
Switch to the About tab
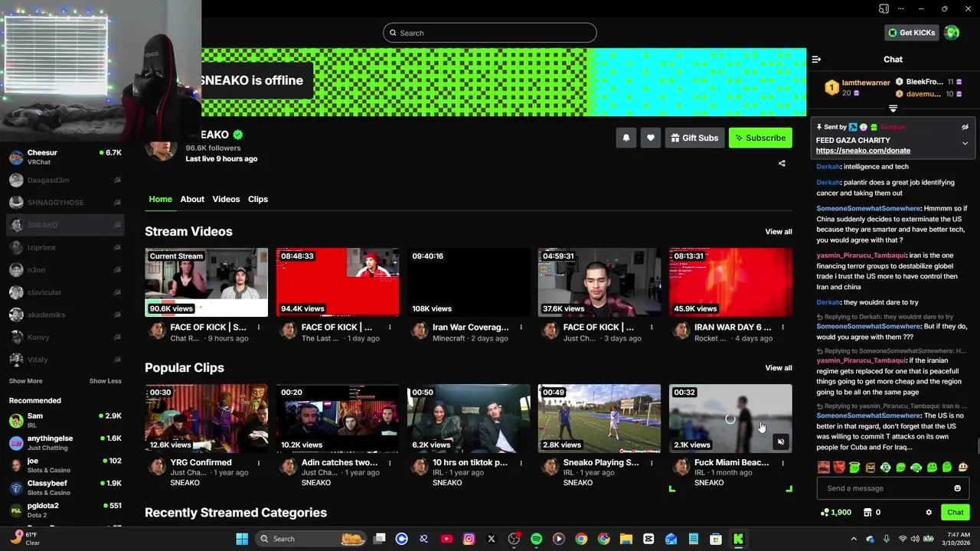click(x=192, y=199)
